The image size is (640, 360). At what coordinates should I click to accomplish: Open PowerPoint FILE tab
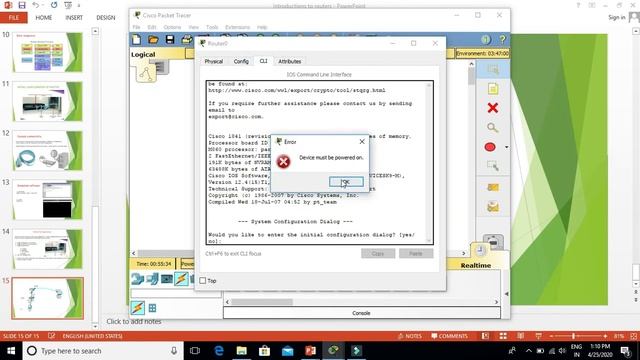pyautogui.click(x=14, y=18)
